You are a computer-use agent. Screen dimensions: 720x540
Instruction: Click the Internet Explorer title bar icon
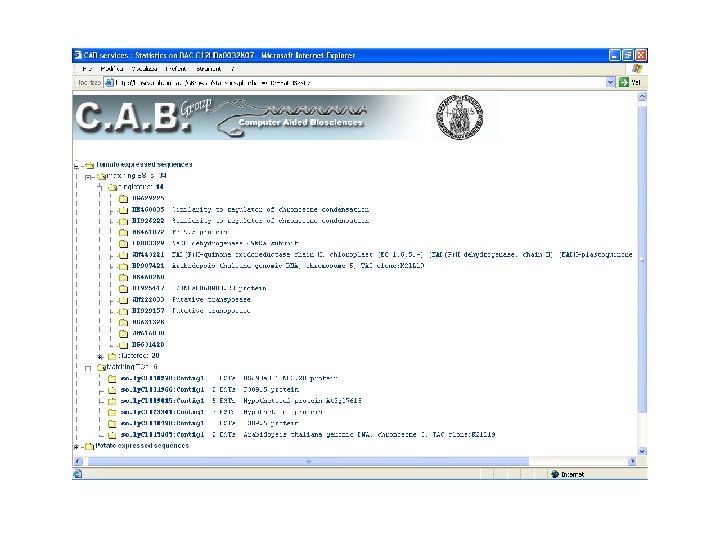point(78,55)
